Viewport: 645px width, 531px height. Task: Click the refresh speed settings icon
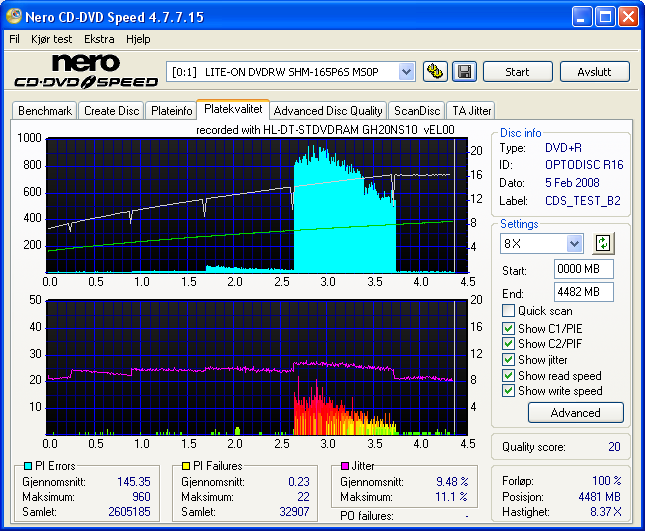(x=603, y=243)
